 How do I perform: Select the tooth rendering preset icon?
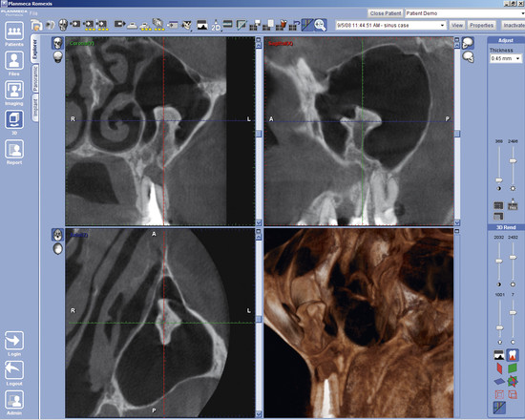[513, 355]
